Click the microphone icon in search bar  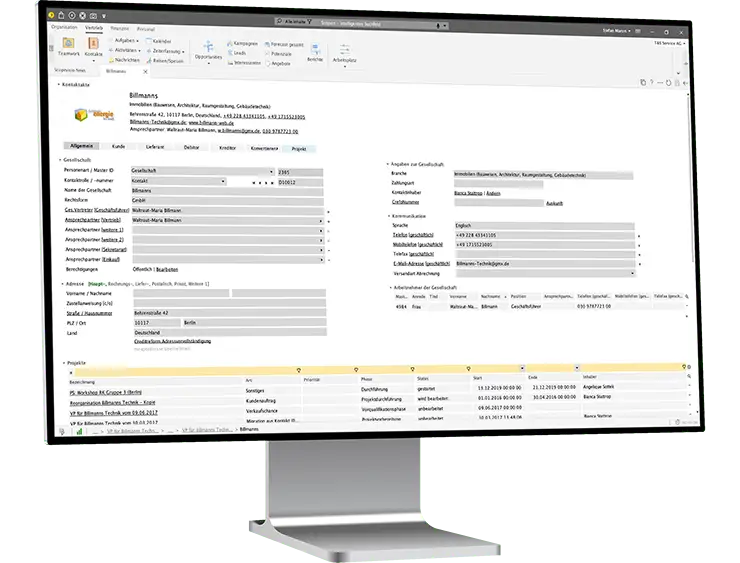coord(437,25)
